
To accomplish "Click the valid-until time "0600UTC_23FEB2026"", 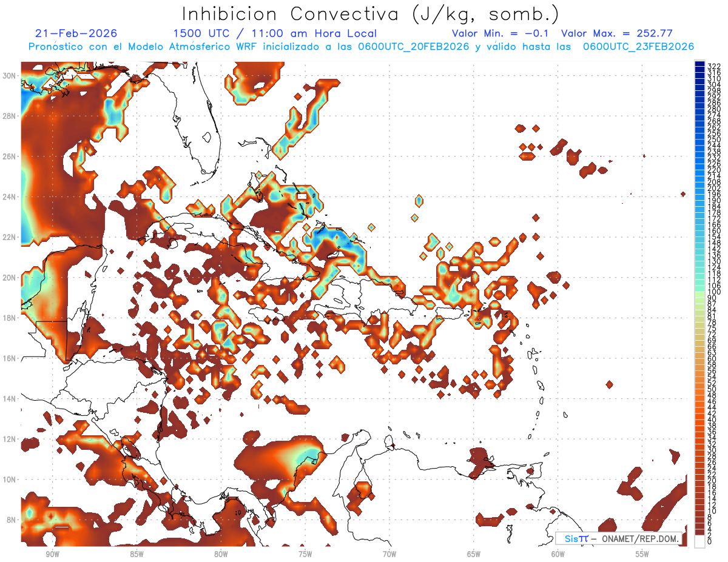I will [x=638, y=47].
